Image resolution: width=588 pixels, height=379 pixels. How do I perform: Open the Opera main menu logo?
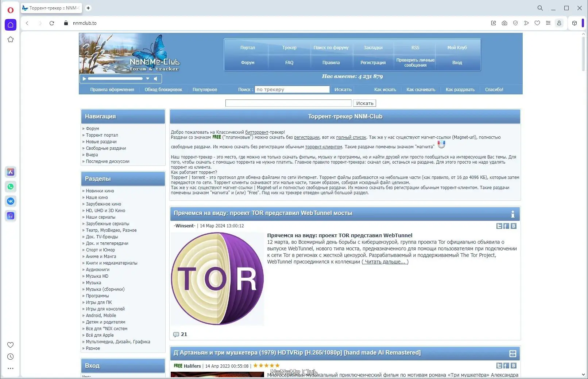pyautogui.click(x=10, y=10)
